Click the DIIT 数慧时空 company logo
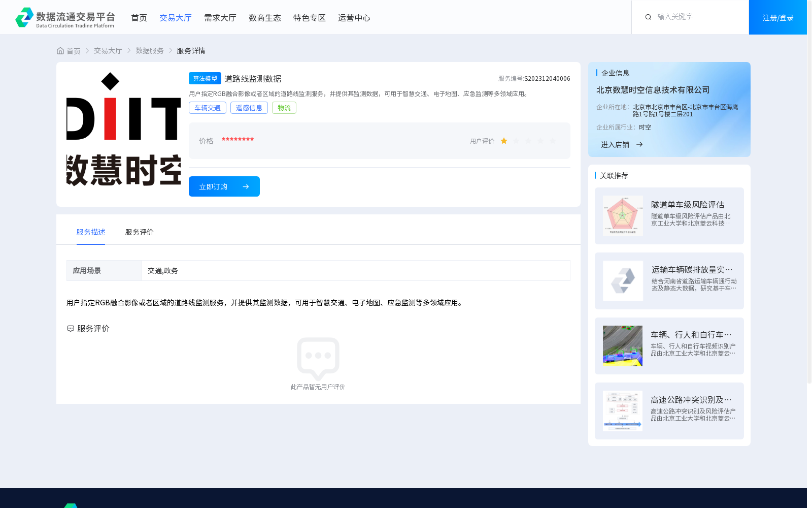812x508 pixels. click(x=123, y=129)
